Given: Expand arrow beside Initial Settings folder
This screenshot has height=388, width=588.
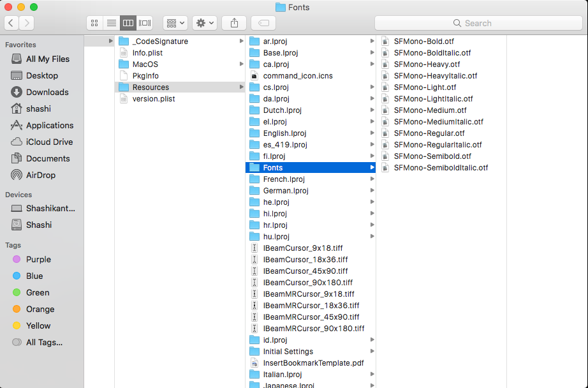Looking at the screenshot, I should click(372, 351).
